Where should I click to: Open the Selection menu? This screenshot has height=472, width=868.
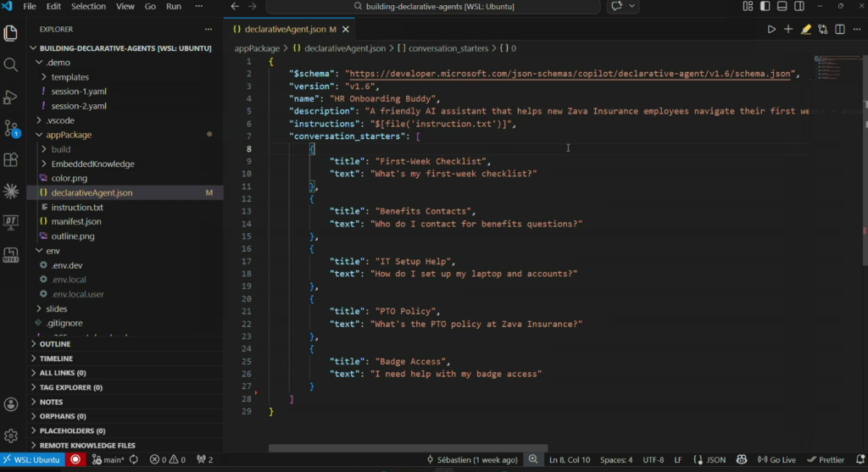coord(88,7)
